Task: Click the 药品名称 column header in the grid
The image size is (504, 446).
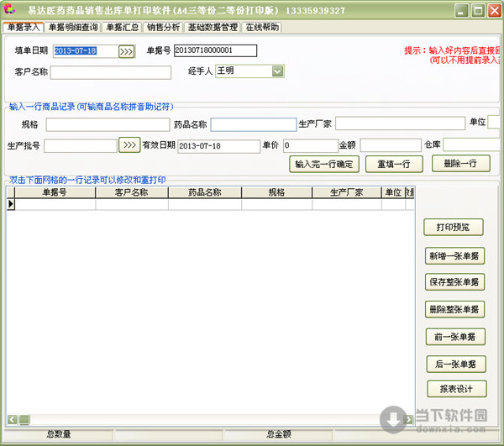Action: coord(205,192)
